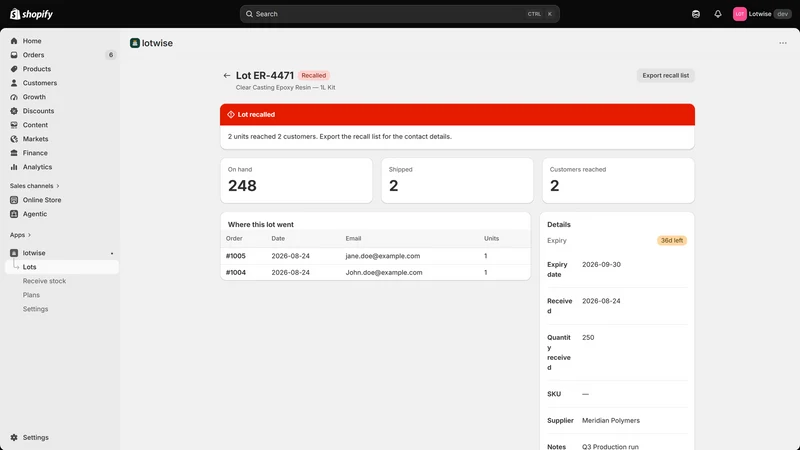800x450 pixels.
Task: Expand the Apps section chevron
Action: click(x=29, y=235)
